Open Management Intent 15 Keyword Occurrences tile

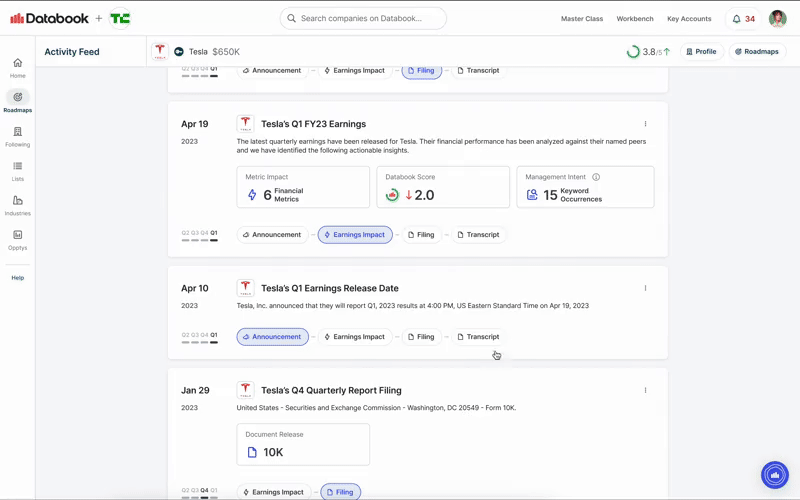click(x=585, y=187)
